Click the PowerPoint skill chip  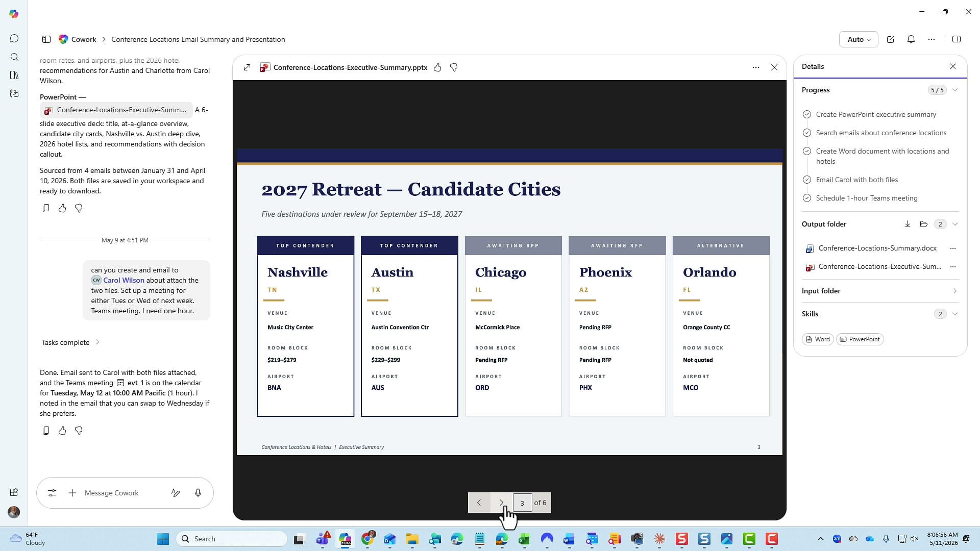point(860,339)
